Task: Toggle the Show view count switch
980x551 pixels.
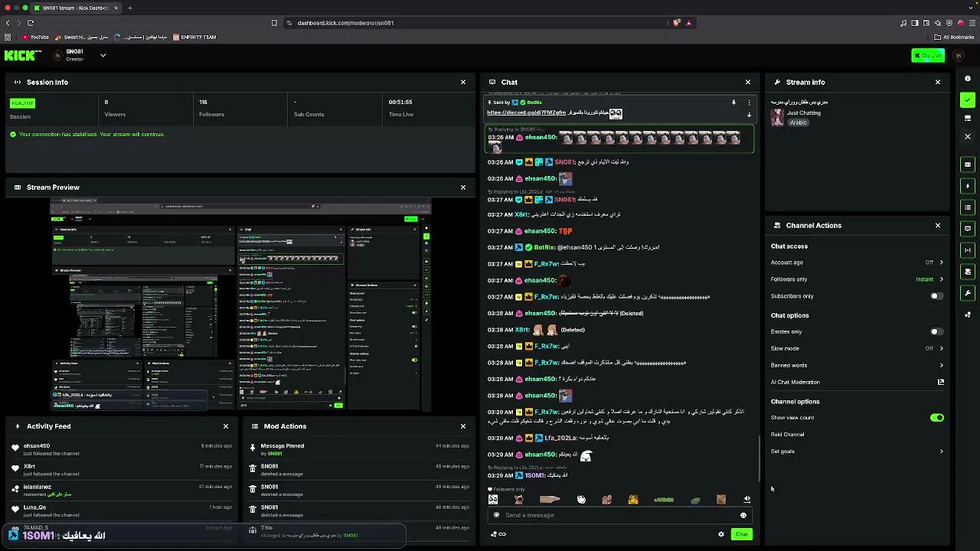Action: click(x=936, y=418)
